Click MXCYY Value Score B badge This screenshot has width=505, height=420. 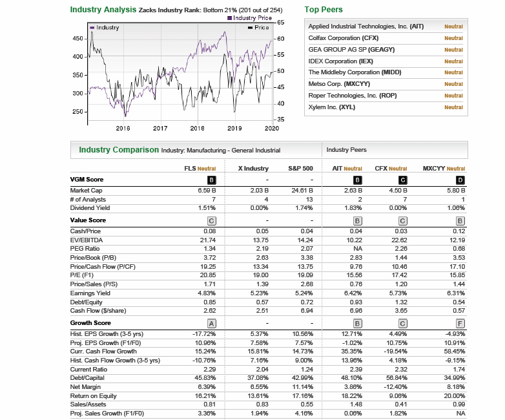(460, 221)
